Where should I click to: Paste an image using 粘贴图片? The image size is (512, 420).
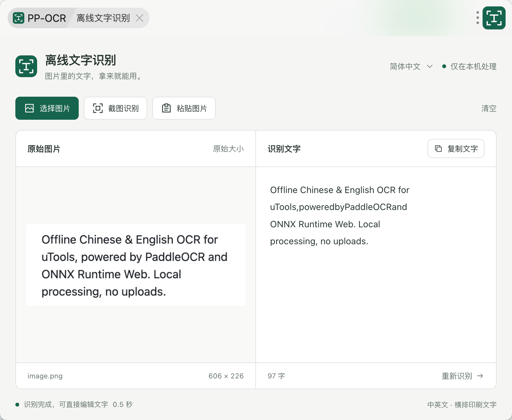(184, 108)
